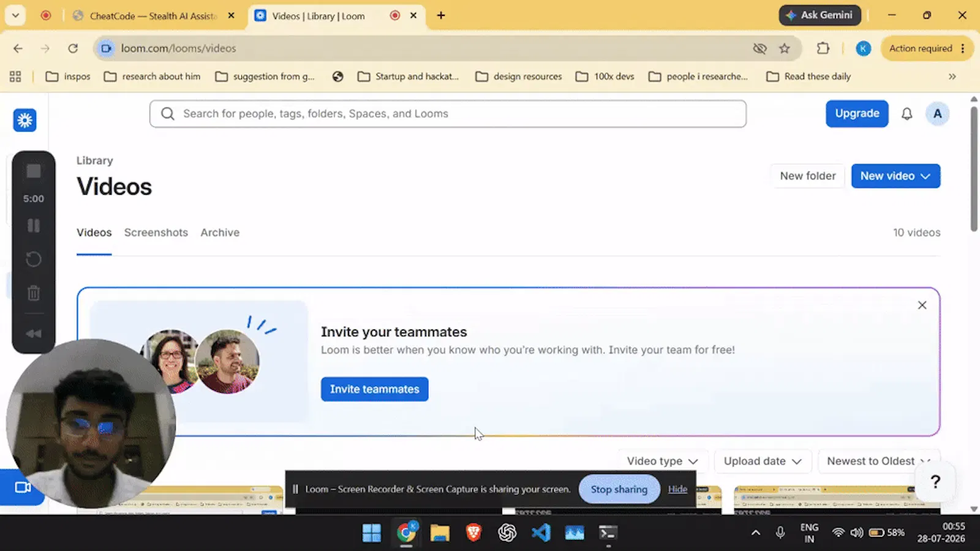
Task: Open the account avatar A menu
Action: pos(937,114)
